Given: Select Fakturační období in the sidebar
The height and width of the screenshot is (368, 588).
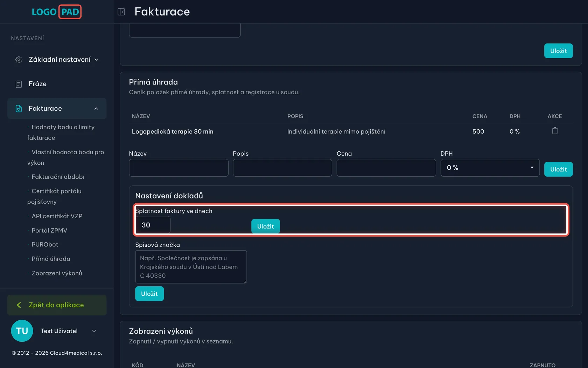Looking at the screenshot, I should [x=58, y=177].
